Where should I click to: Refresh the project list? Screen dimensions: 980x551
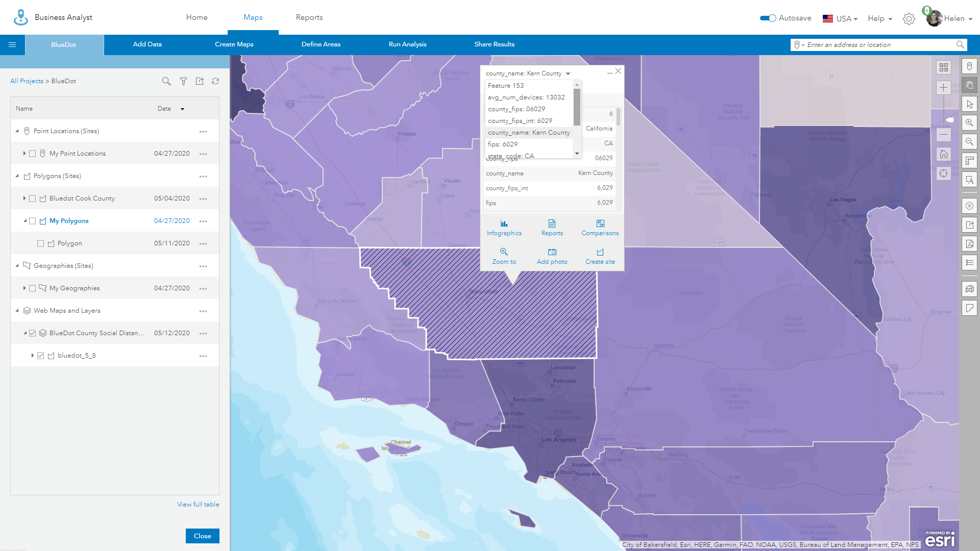215,81
